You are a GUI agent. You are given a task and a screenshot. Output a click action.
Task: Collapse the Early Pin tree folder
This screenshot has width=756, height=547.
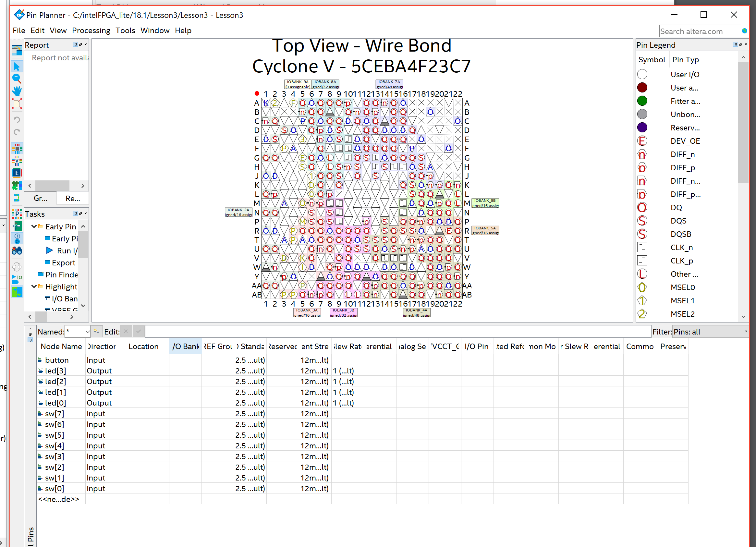(34, 226)
